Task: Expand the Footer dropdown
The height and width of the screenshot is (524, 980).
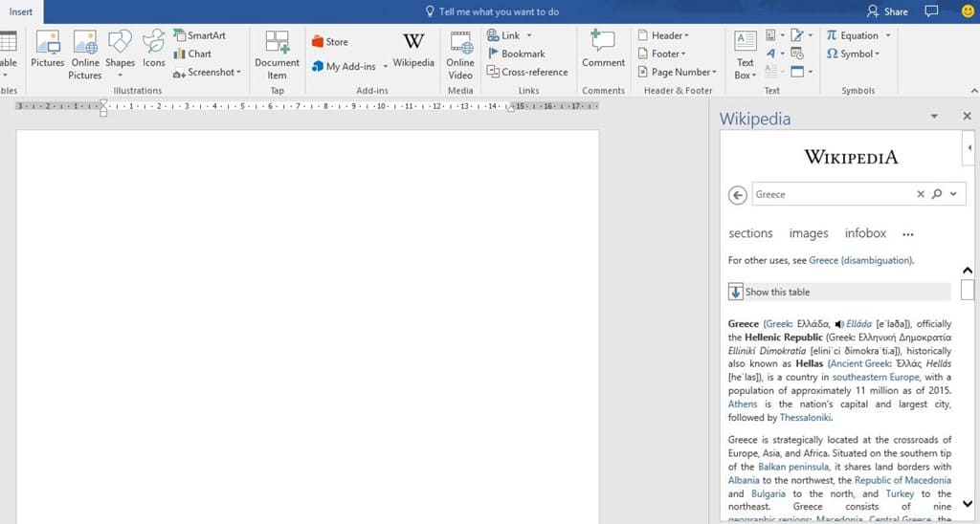Action: [683, 54]
